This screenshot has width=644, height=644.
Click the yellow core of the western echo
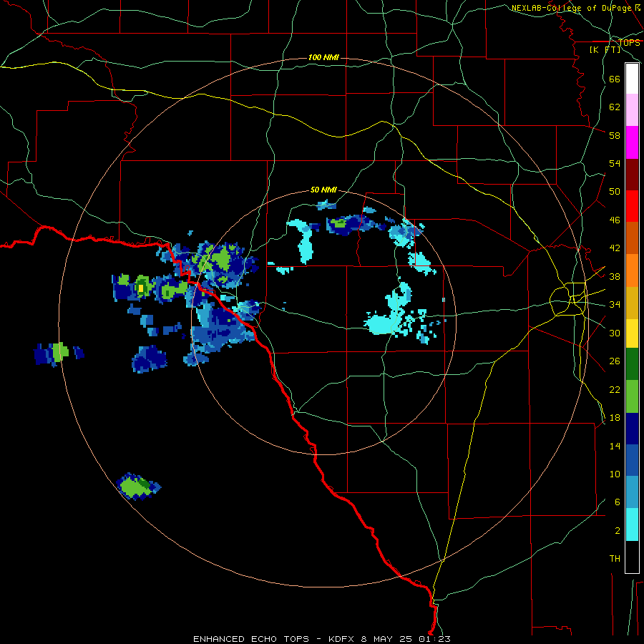pos(141,288)
